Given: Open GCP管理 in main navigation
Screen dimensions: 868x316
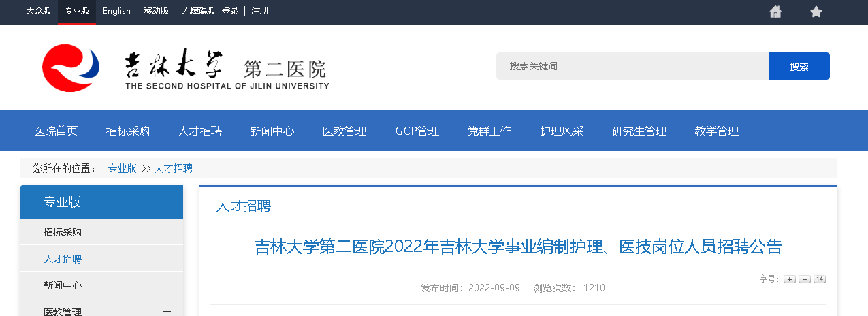Looking at the screenshot, I should coord(417,131).
